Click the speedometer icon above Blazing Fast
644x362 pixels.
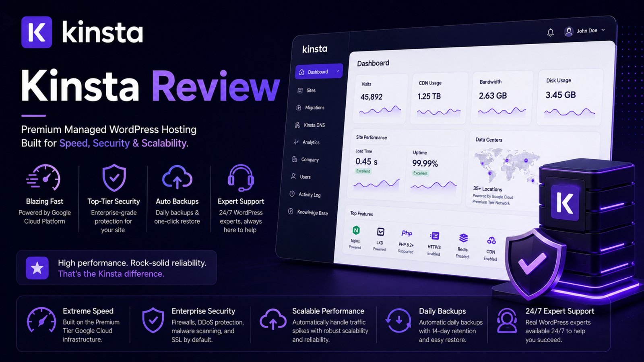tap(44, 177)
